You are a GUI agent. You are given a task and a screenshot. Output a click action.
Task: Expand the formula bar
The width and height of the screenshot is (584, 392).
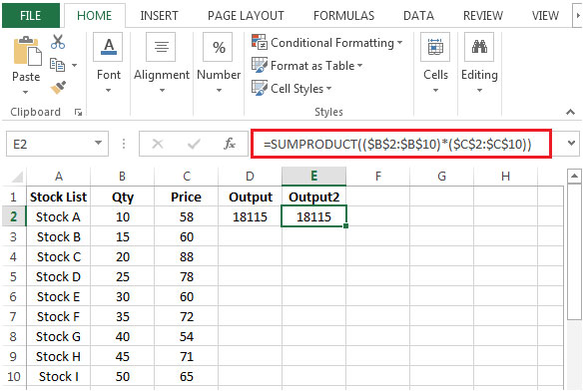pyautogui.click(x=571, y=143)
